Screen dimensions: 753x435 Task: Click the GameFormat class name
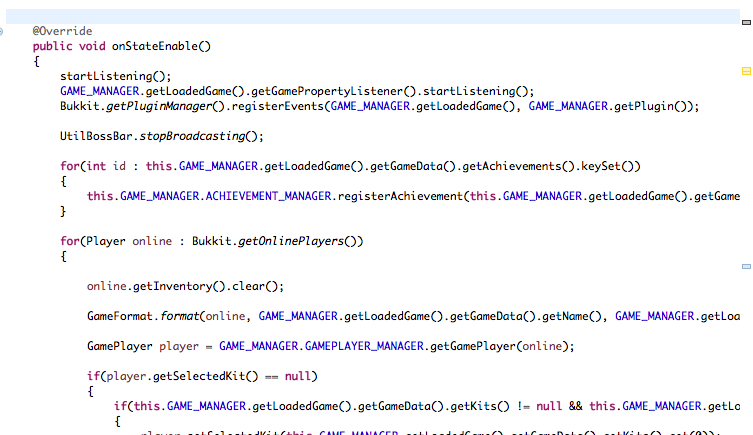[x=120, y=316]
